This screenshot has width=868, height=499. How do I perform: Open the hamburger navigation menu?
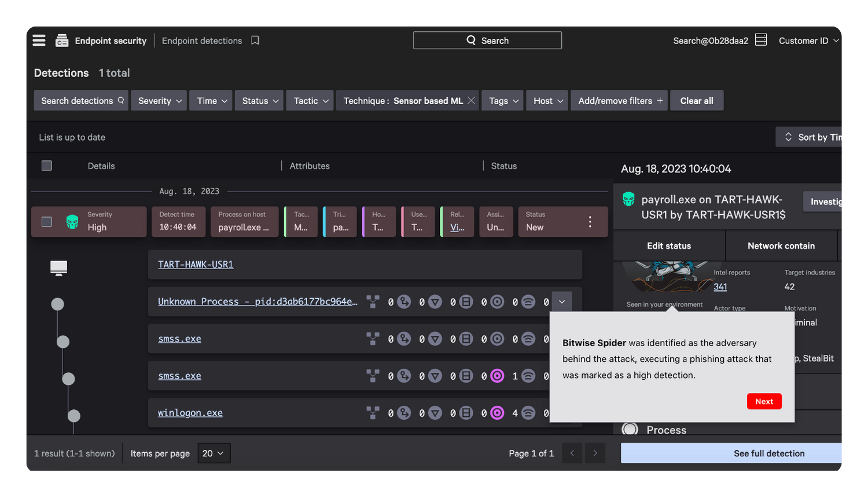38,41
